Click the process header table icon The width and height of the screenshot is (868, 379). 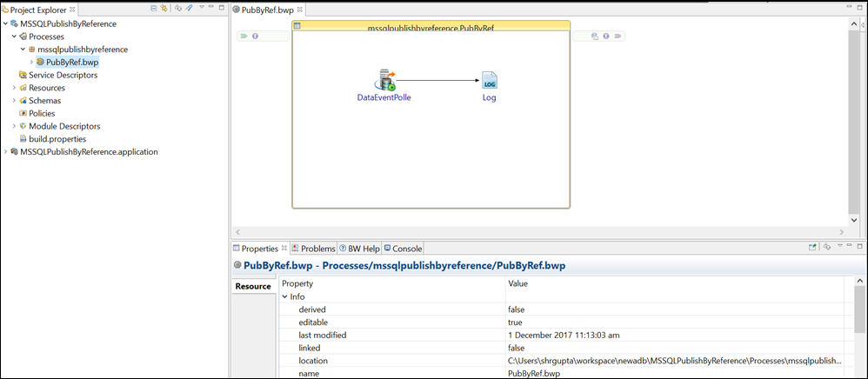pyautogui.click(x=297, y=26)
